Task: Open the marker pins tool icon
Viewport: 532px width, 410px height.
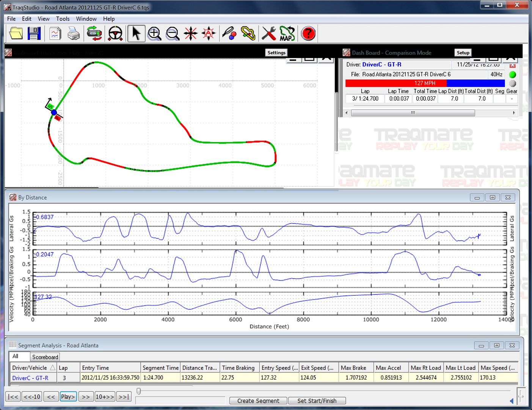Action: pyautogui.click(x=229, y=33)
